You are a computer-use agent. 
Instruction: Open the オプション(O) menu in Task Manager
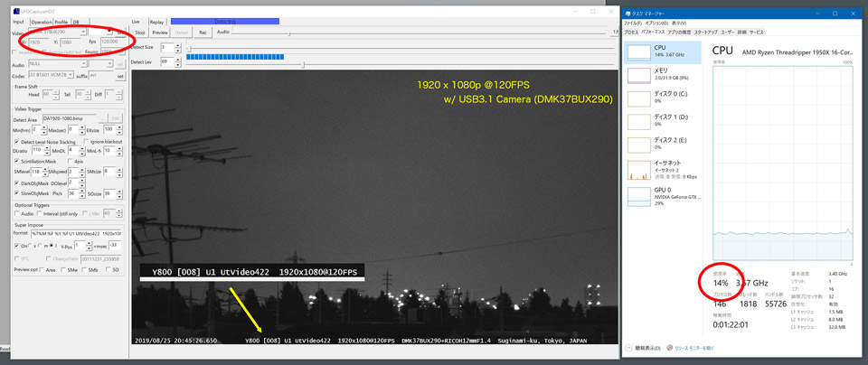click(x=656, y=23)
